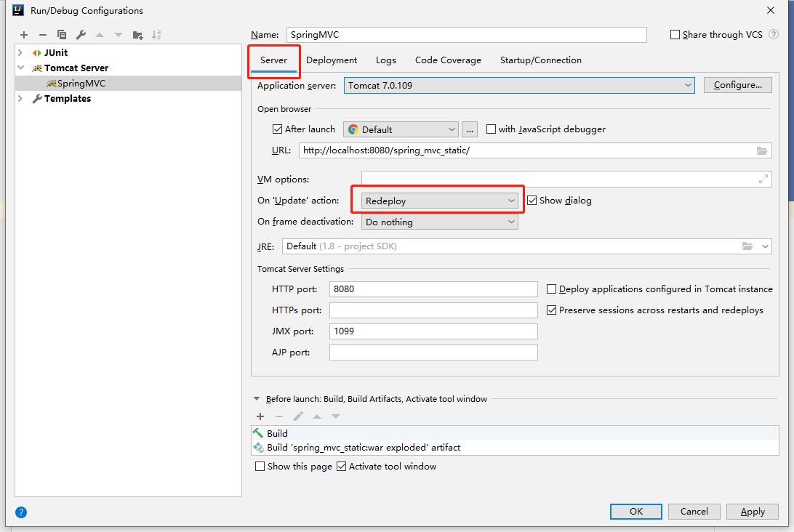The height and width of the screenshot is (532, 794).
Task: Switch to the Deployment tab
Action: pos(331,60)
